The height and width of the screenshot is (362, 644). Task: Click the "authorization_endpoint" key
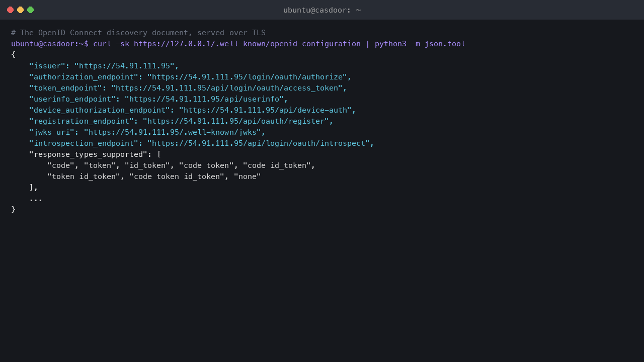click(84, 77)
